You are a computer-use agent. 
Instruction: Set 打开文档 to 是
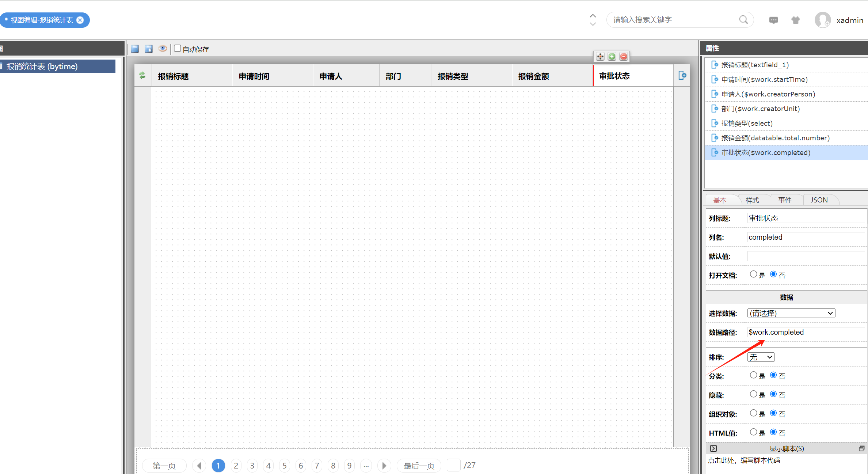point(753,274)
